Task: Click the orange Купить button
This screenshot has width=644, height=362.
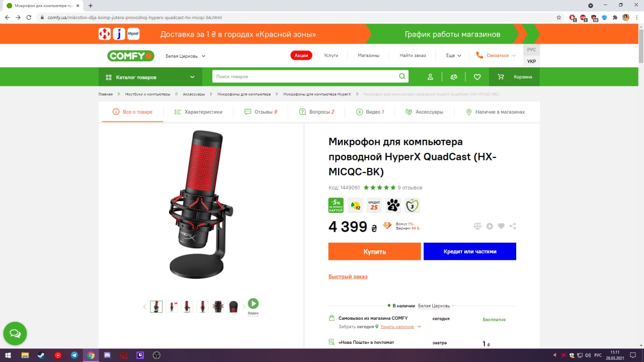Action: pyautogui.click(x=374, y=251)
